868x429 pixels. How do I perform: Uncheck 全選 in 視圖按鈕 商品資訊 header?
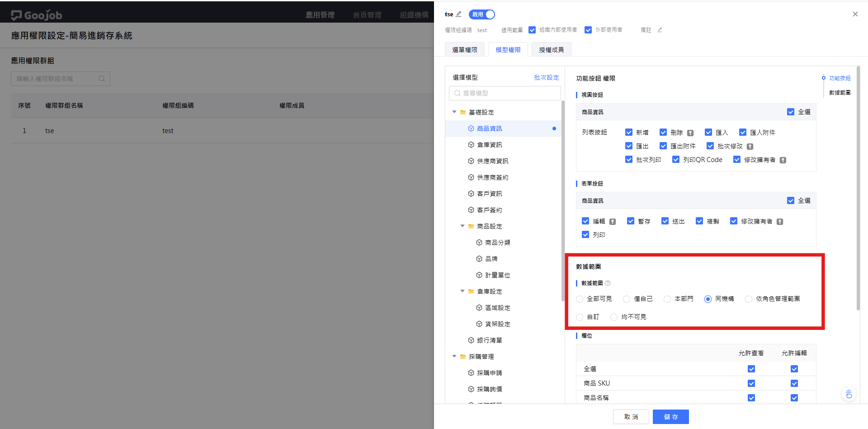point(791,112)
